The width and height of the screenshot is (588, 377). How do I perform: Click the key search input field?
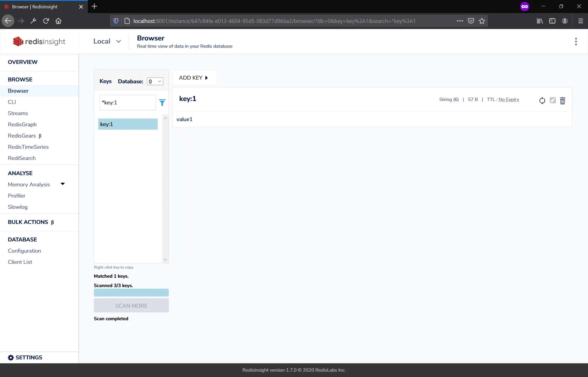point(127,102)
